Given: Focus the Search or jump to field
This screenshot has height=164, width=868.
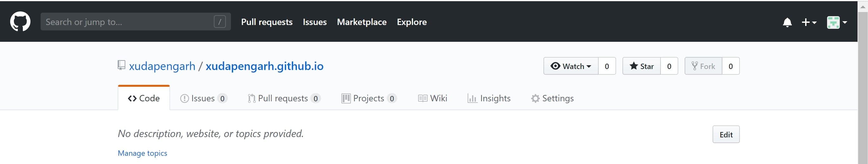Looking at the screenshot, I should 128,22.
